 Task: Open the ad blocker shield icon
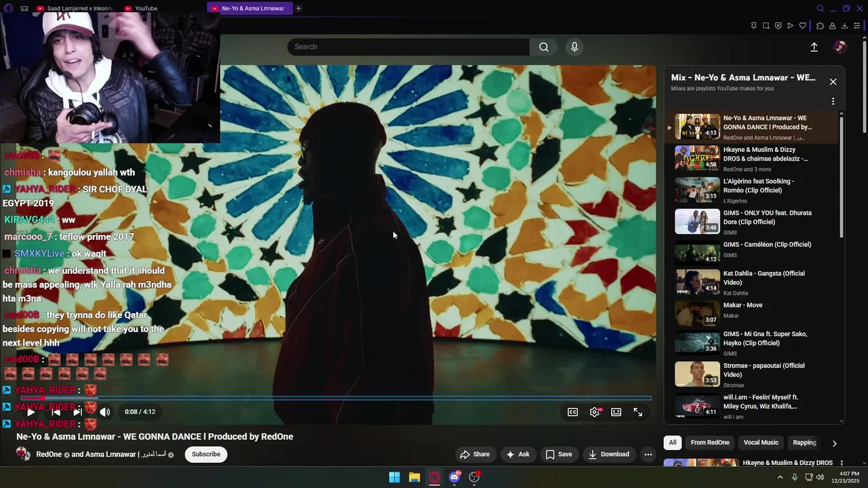778,26
